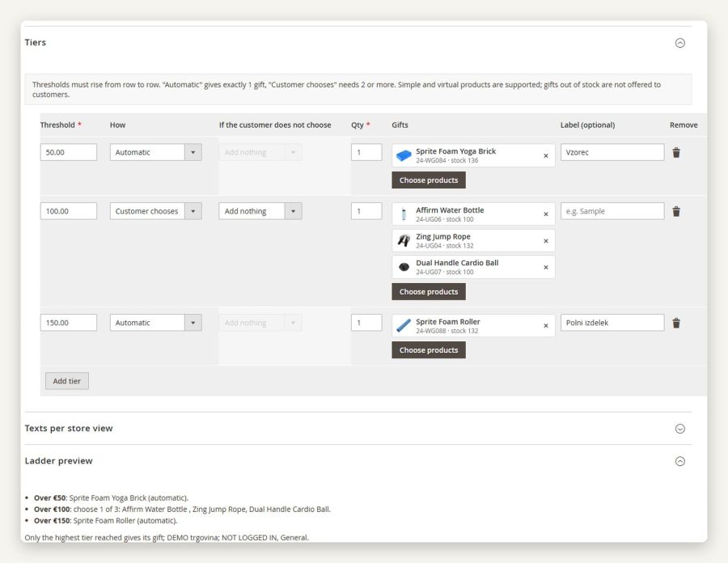Click the Remove column header
Screen dimensions: 728x563
coord(684,125)
